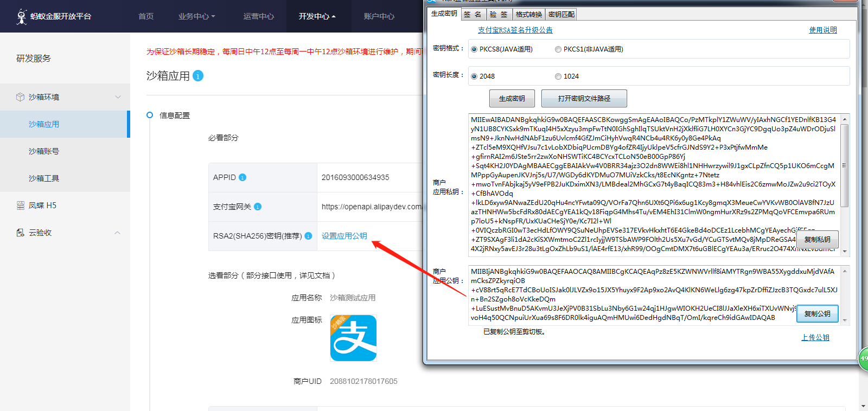Click the 复制私钥 button
868x411 pixels.
point(817,240)
